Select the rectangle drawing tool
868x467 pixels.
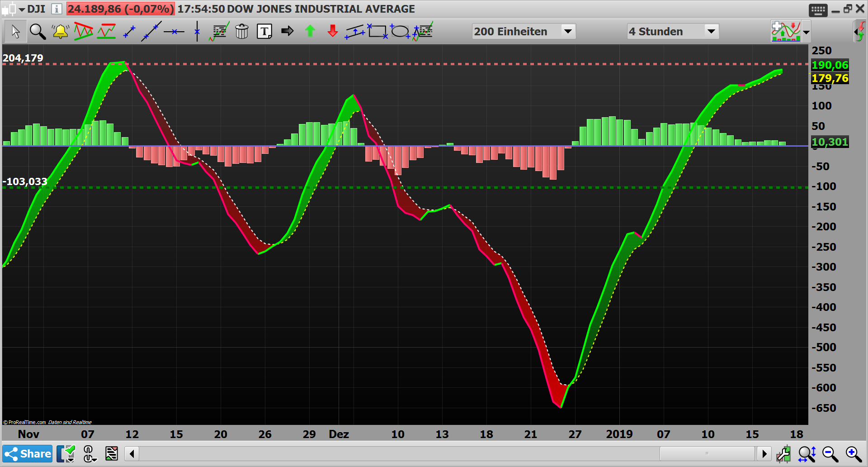click(x=377, y=32)
